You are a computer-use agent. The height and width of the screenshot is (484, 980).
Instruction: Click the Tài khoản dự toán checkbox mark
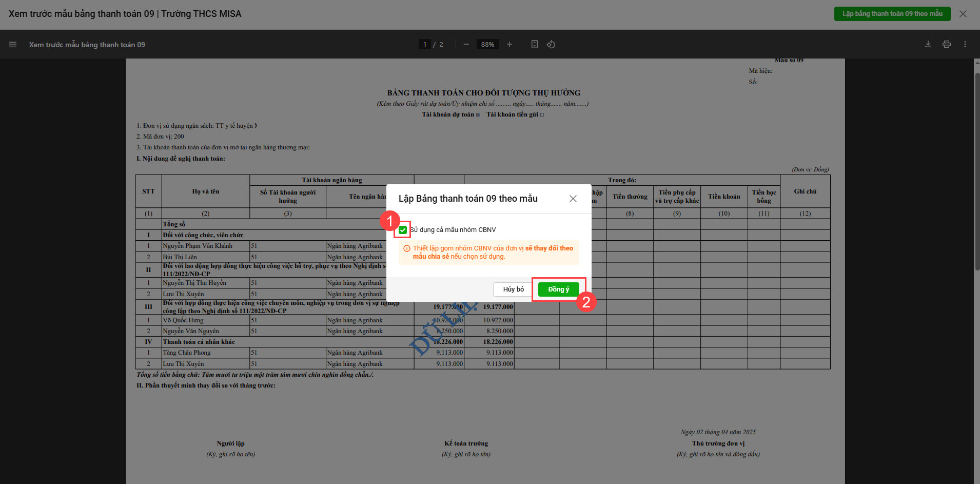pos(478,115)
